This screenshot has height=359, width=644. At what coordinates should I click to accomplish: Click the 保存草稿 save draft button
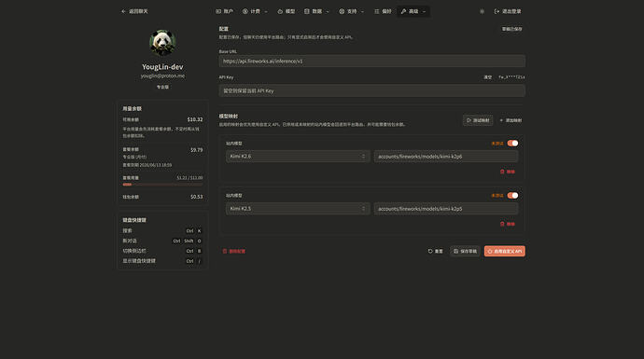pyautogui.click(x=465, y=251)
